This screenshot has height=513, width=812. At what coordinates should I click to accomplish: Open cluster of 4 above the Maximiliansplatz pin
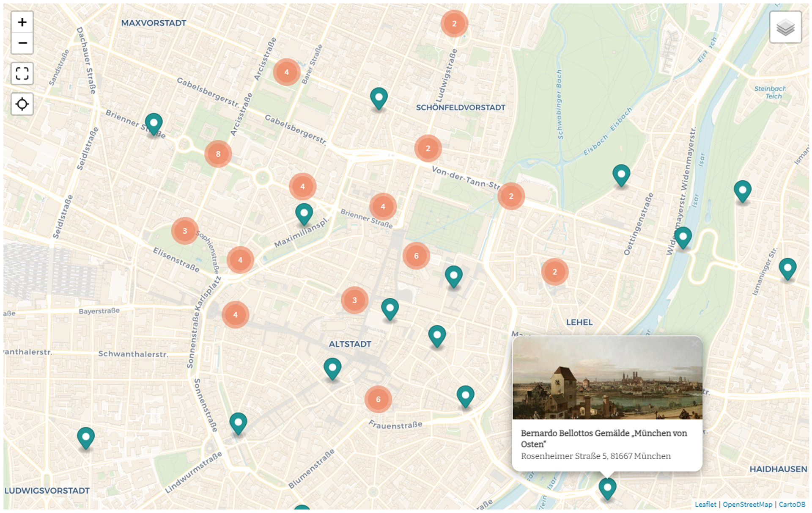point(303,187)
